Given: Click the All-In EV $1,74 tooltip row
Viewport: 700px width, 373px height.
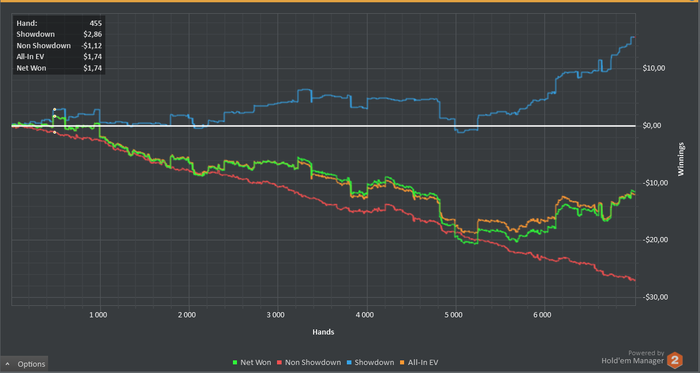Looking at the screenshot, I should tap(59, 57).
